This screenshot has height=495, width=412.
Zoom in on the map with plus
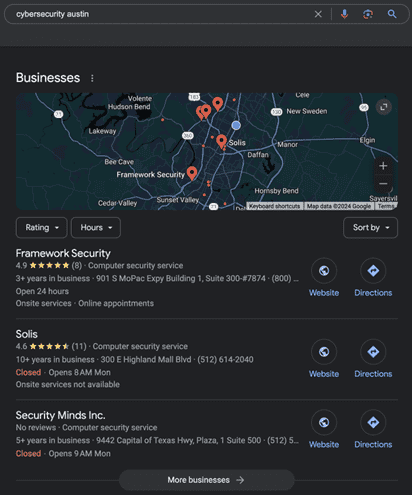(383, 166)
